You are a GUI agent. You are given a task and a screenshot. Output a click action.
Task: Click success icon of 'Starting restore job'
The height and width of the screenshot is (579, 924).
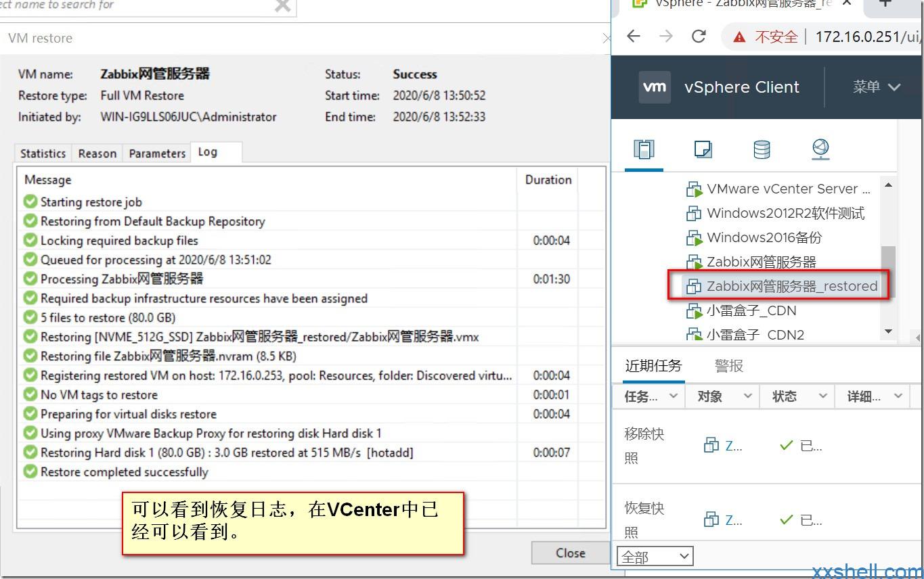coord(30,202)
